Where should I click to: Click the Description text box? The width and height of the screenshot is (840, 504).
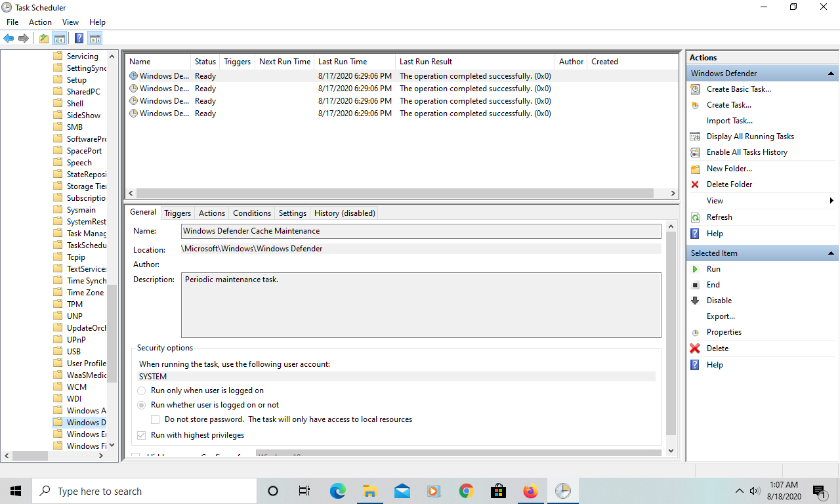(x=421, y=305)
